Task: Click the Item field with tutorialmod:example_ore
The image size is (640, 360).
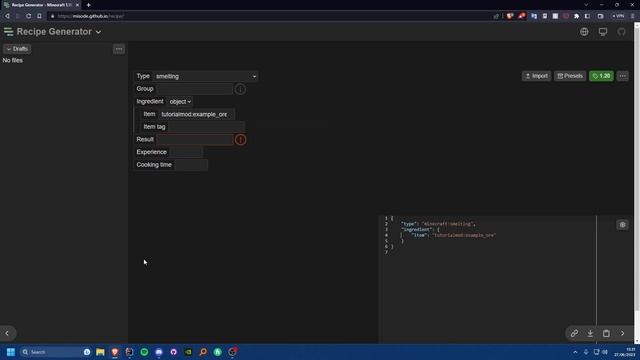Action: 196,114
